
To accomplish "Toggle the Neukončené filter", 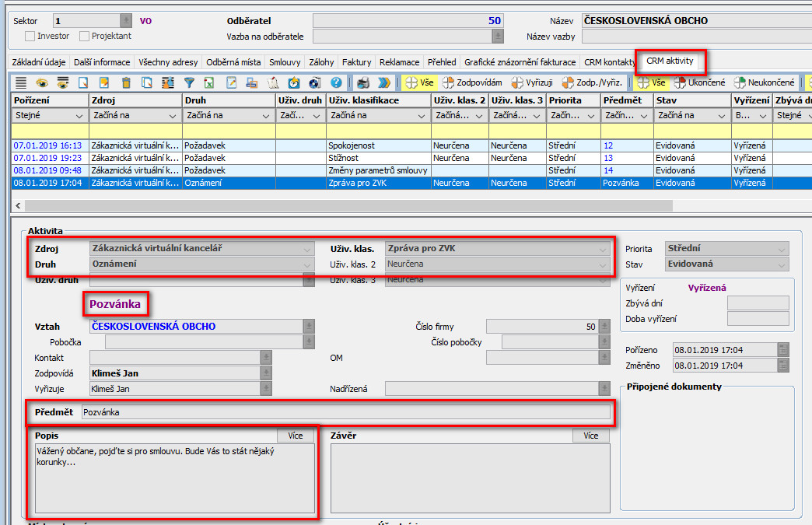I will [x=765, y=82].
